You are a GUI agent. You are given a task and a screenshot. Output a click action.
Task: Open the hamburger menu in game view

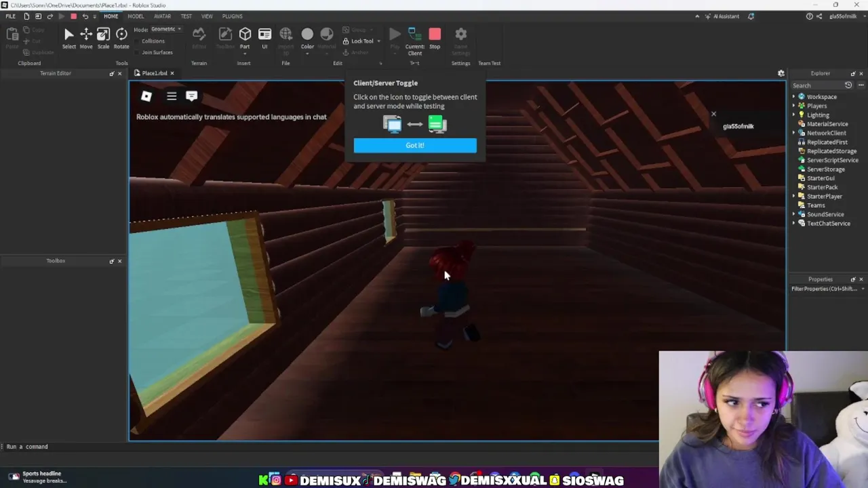(172, 96)
